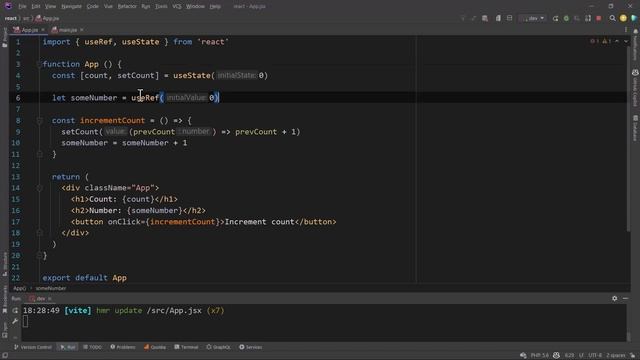Click the rerun dev configuration icon
This screenshot has height=360, width=640.
555,18
